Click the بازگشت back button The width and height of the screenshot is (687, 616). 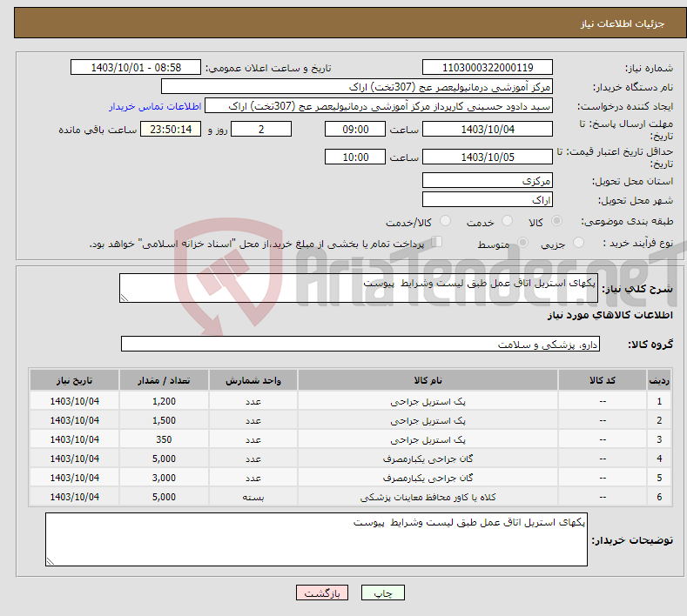pyautogui.click(x=322, y=593)
